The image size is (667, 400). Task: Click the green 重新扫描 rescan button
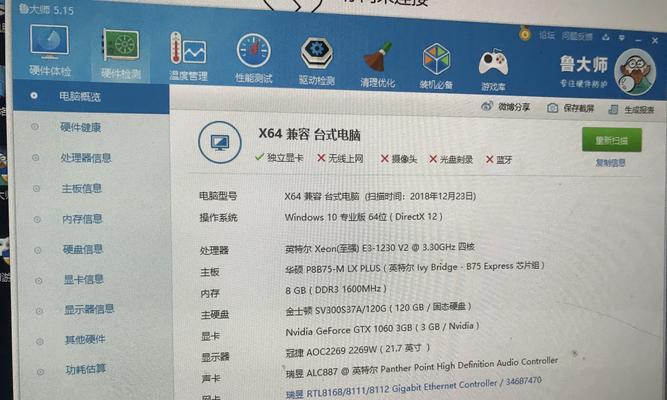612,140
